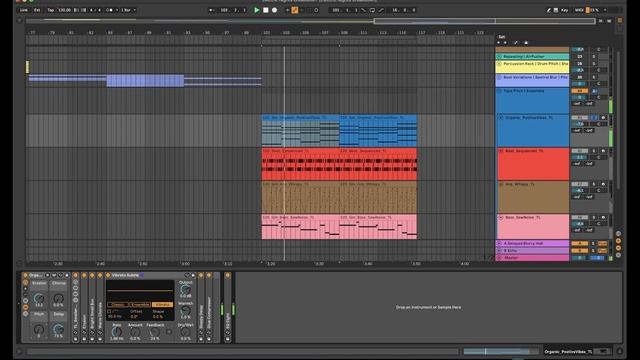Fold the Beat_Sequenced_TL track
Viewport: 640px width, 360px height.
(501, 151)
